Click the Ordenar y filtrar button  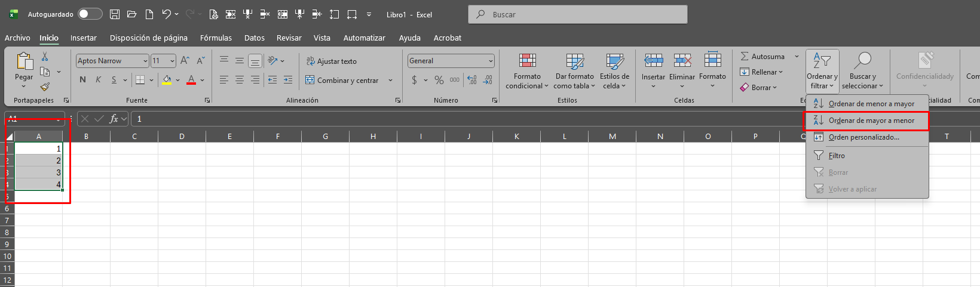pos(822,71)
